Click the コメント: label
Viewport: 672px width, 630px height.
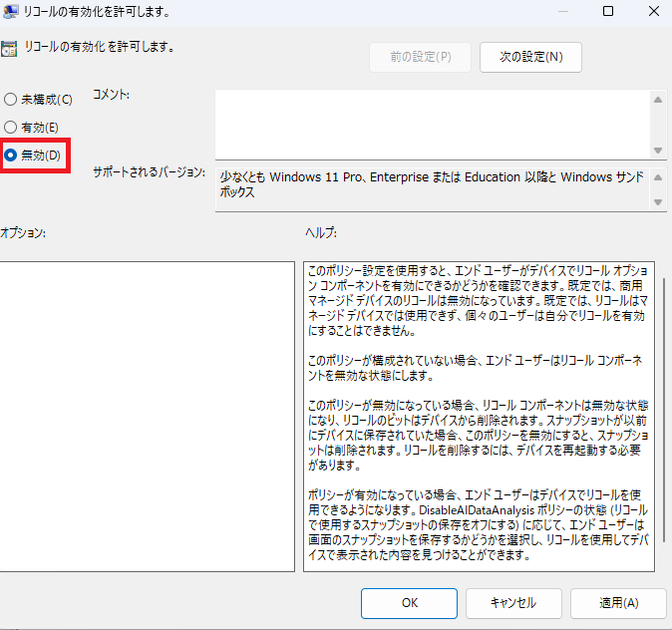111,95
